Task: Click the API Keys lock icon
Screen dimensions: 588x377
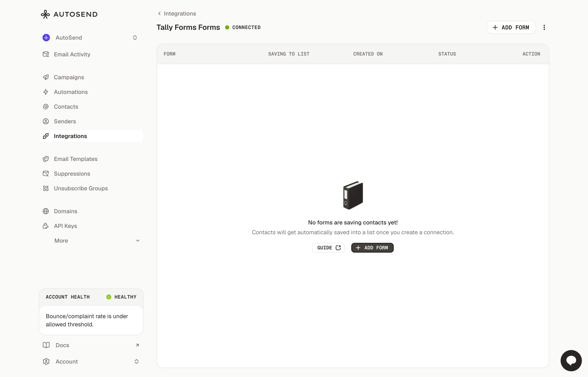Action: click(x=46, y=226)
